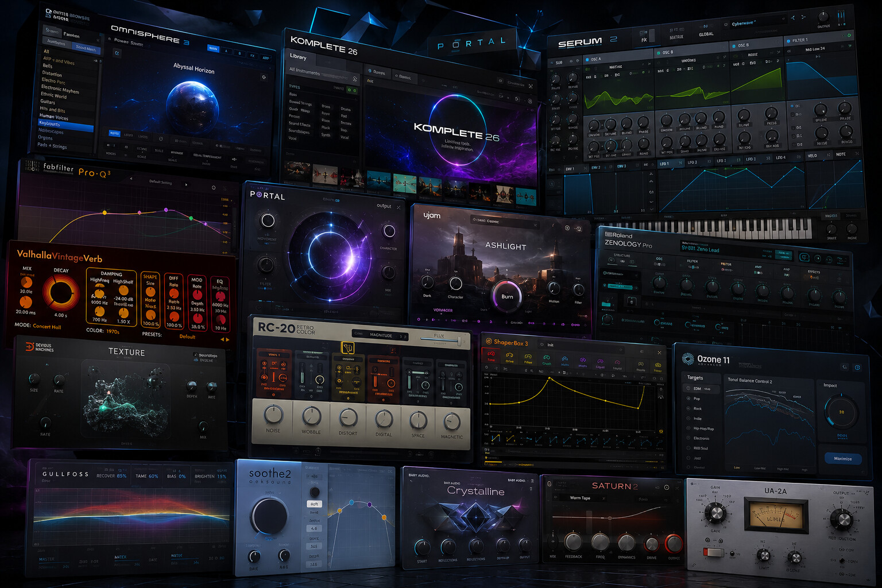882x588 pixels.
Task: Select the Electronic target in Ozone 11
Action: click(698, 438)
